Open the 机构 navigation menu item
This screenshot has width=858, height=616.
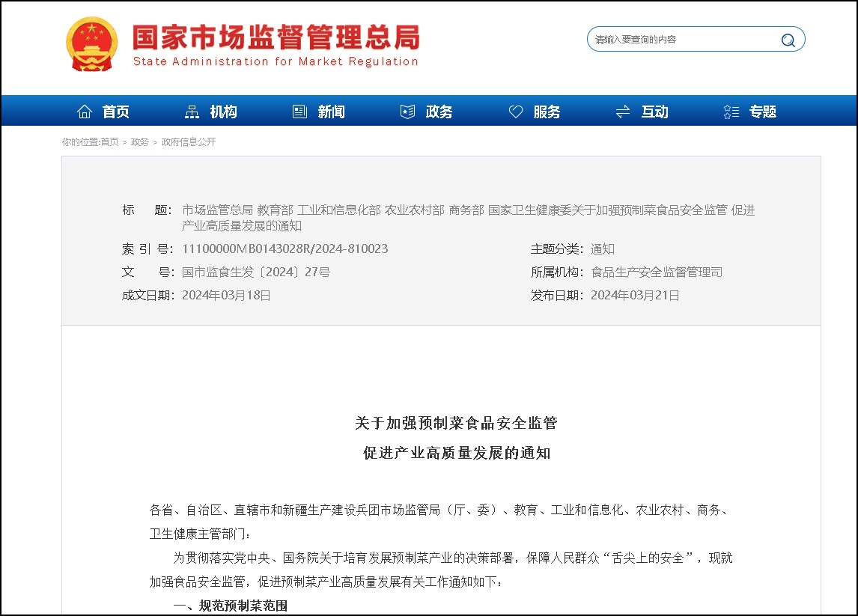coord(223,112)
